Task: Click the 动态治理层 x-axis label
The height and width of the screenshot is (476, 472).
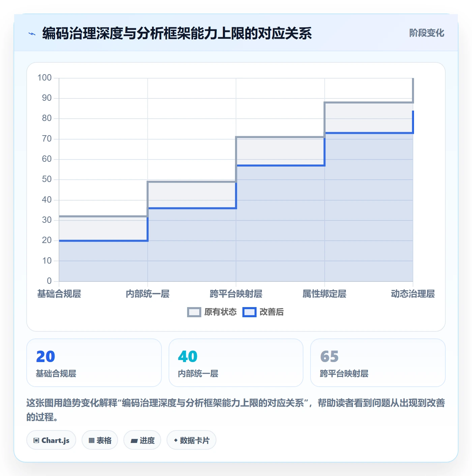Action: coord(413,294)
